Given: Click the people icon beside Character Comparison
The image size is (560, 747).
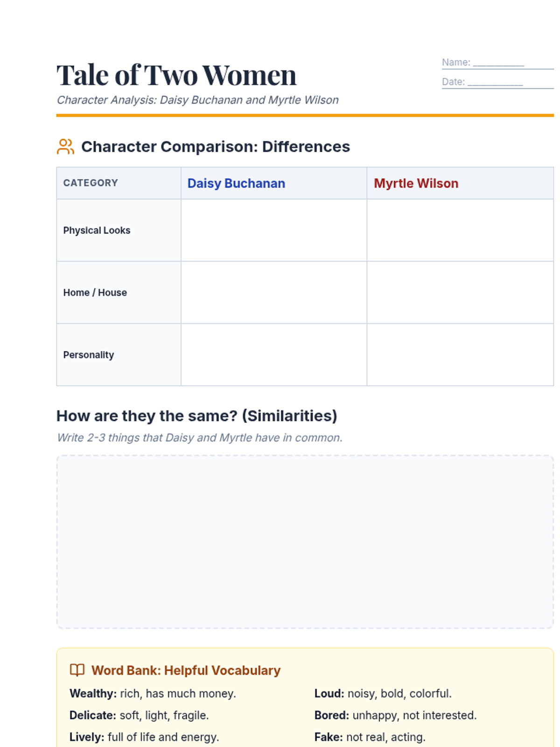Looking at the screenshot, I should [x=65, y=147].
